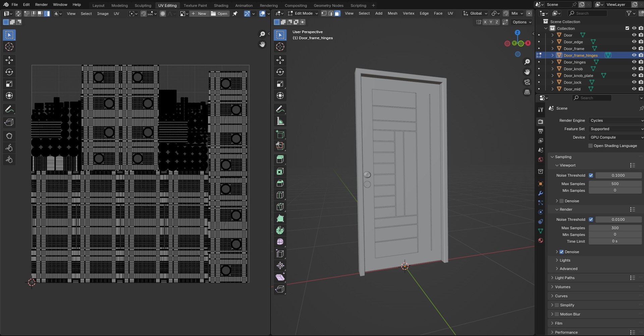Select the Poly Build tool
The image size is (644, 336).
[x=280, y=218]
